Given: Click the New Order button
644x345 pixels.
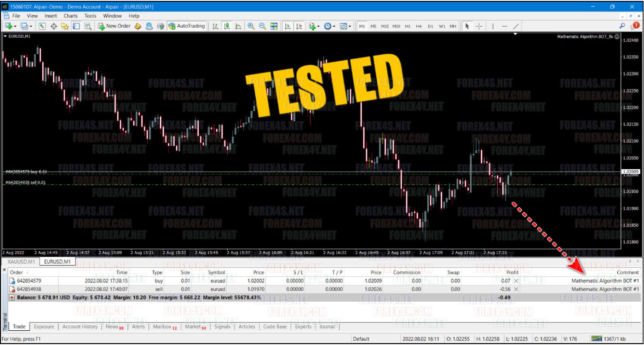Looking at the screenshot, I should click(x=114, y=26).
